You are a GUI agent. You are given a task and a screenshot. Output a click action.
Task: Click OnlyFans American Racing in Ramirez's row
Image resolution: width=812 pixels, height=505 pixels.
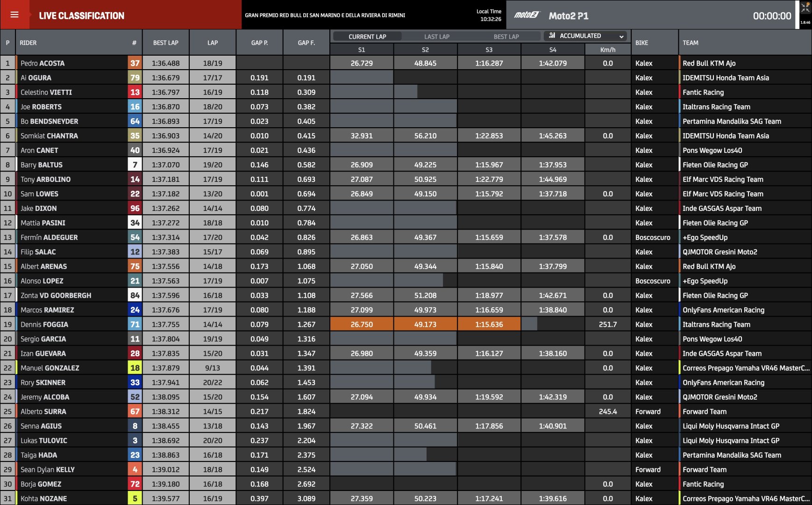(723, 310)
